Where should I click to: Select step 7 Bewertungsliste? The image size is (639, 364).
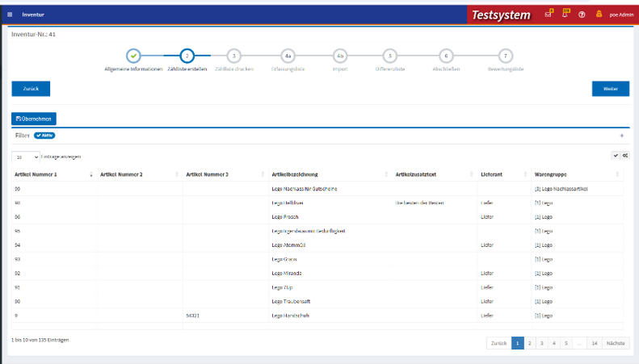506,56
